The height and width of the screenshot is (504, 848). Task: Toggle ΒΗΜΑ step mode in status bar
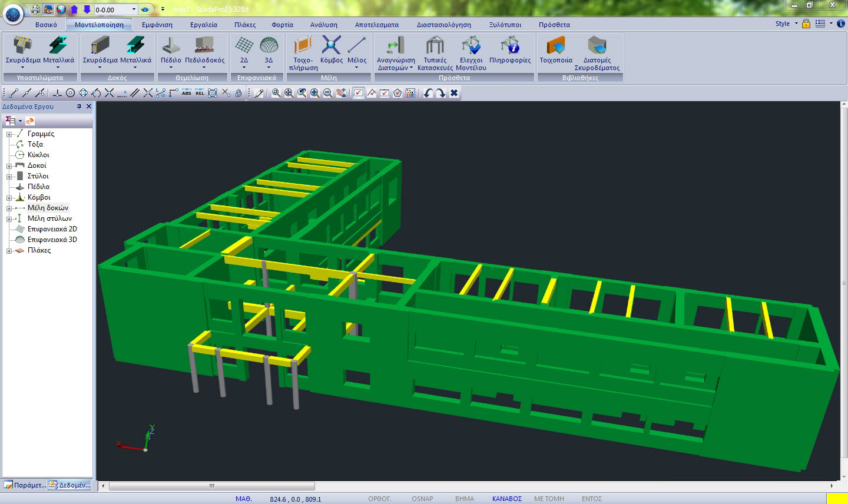point(465,499)
